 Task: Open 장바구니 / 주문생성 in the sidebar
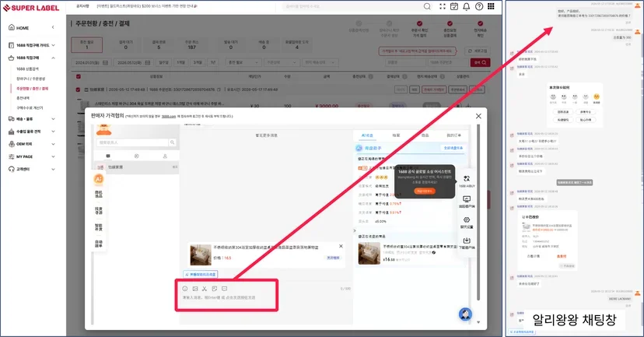[31, 79]
